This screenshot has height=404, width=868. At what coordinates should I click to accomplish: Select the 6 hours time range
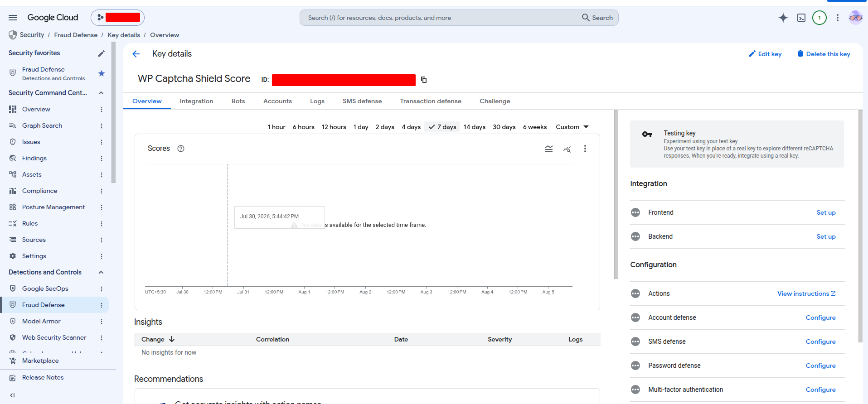[x=304, y=127]
